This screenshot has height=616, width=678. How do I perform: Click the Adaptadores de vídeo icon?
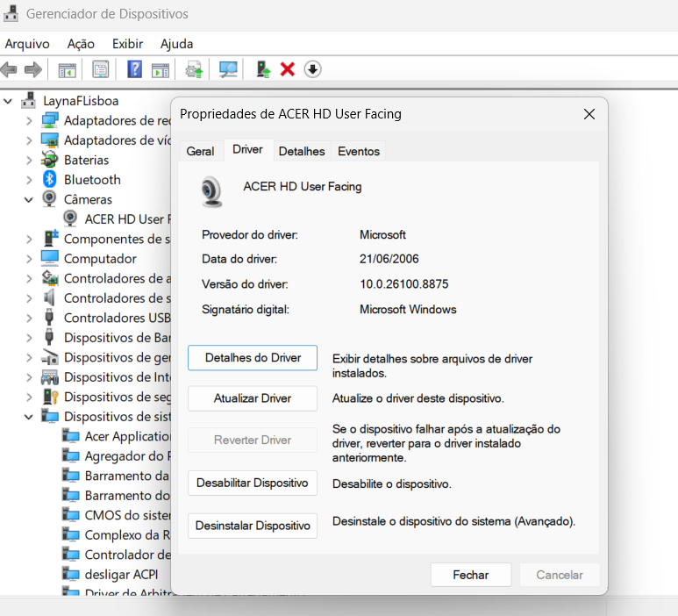pos(50,140)
